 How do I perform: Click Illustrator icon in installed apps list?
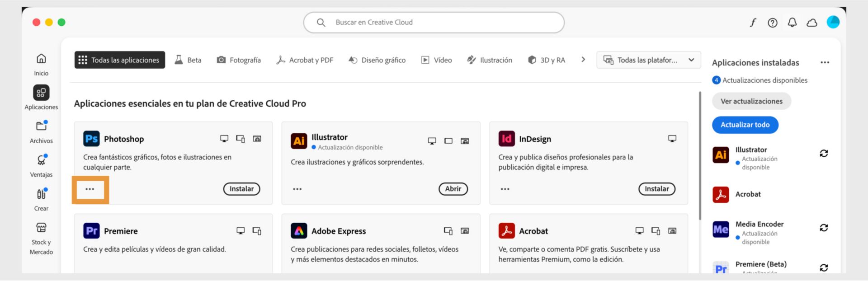point(721,155)
